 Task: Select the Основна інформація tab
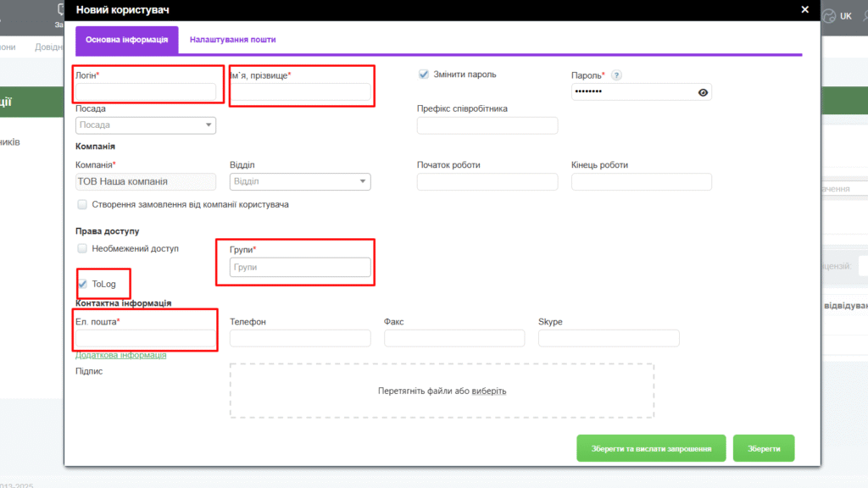(126, 40)
